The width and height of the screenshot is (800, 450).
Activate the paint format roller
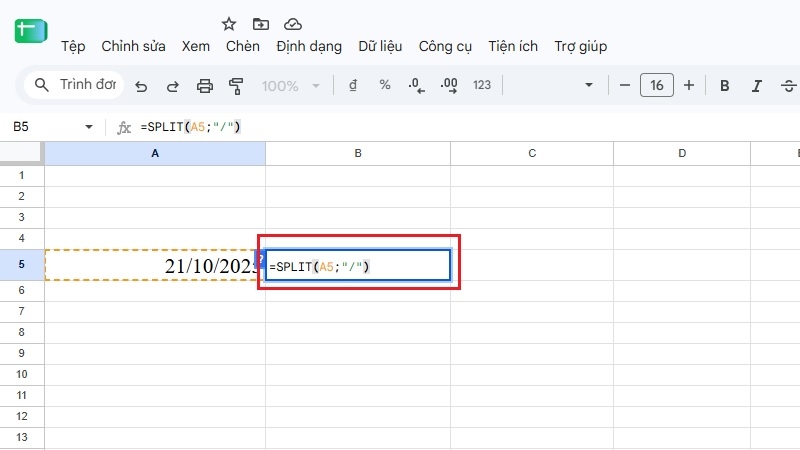(x=236, y=86)
